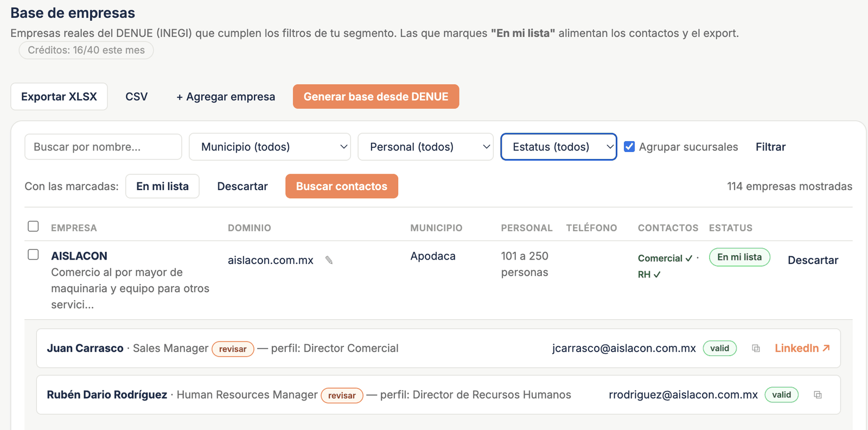Click the ESTATUS column header
The width and height of the screenshot is (868, 430).
point(731,228)
